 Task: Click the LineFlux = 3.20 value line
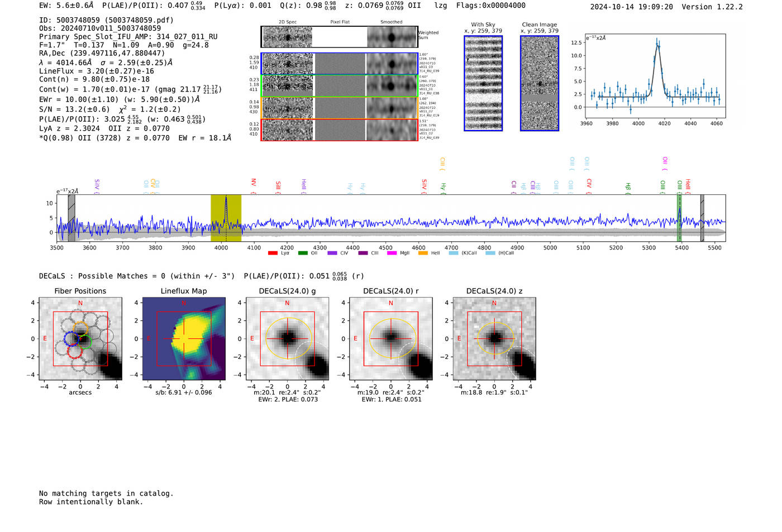[x=97, y=71]
